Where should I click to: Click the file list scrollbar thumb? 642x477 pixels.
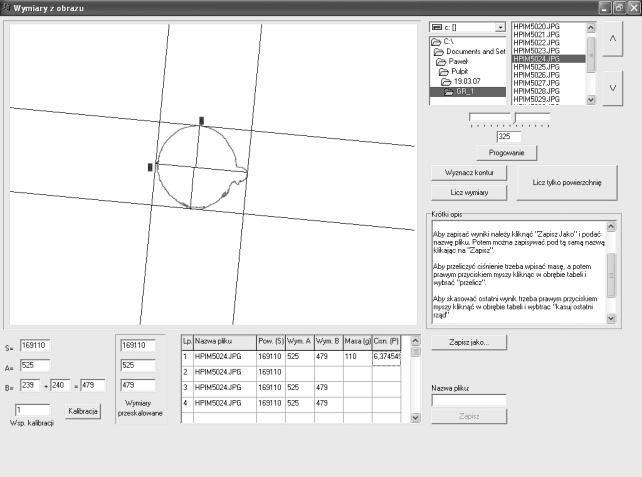591,54
